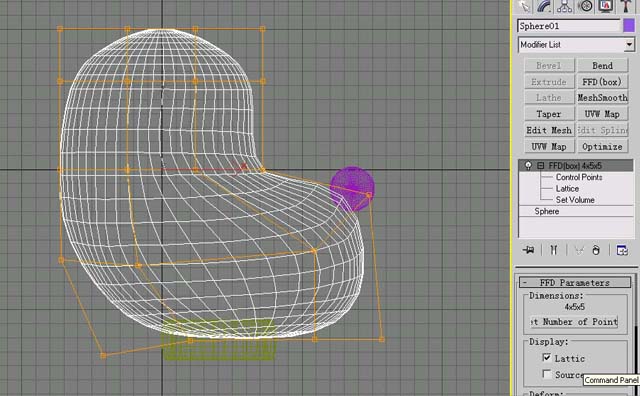
Task: Open the Hierarchy panel tab icon
Action: [x=565, y=6]
